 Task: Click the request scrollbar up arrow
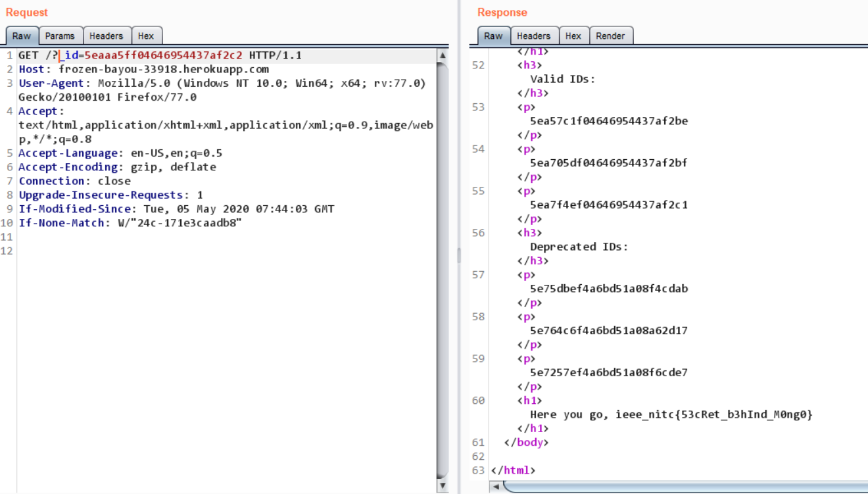[x=443, y=56]
